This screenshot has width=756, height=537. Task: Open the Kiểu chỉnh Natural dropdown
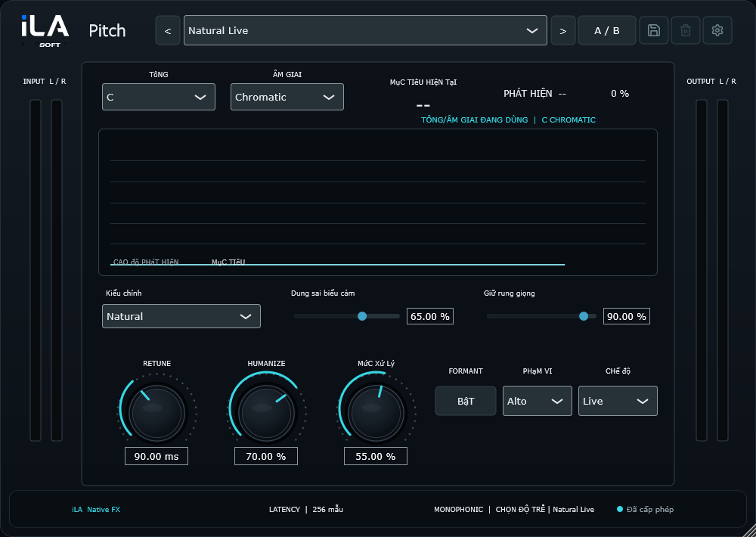[x=181, y=316]
